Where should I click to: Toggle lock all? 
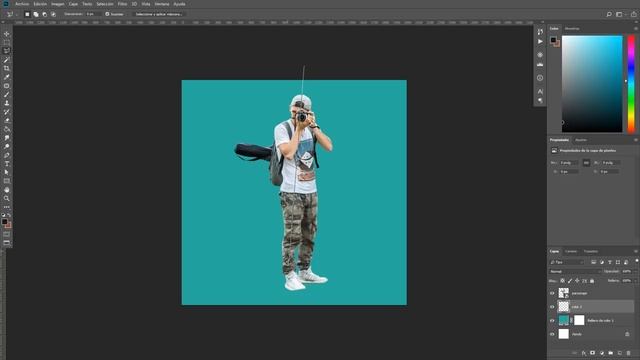coord(592,281)
